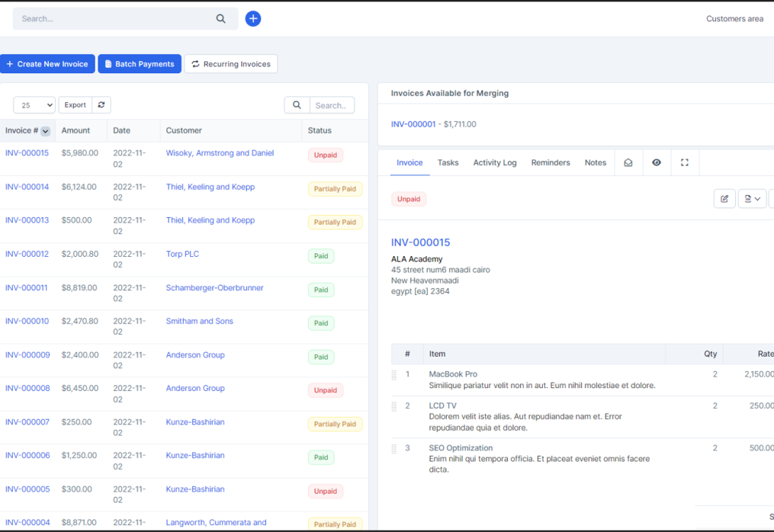Click the Customers area link
The width and height of the screenshot is (774, 532).
tap(734, 18)
